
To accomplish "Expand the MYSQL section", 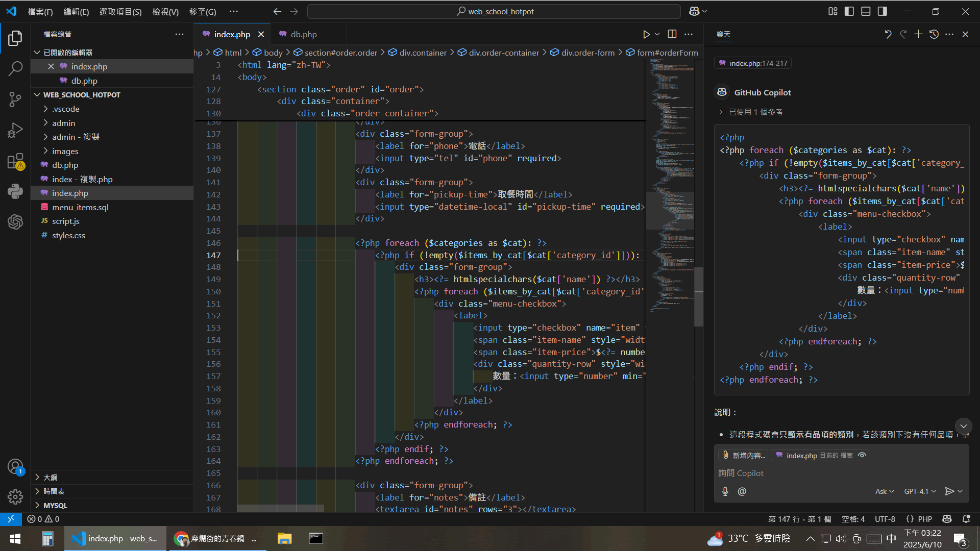I will click(55, 505).
